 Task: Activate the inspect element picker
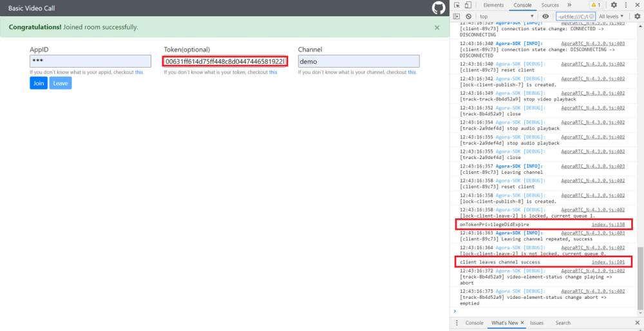click(457, 5)
